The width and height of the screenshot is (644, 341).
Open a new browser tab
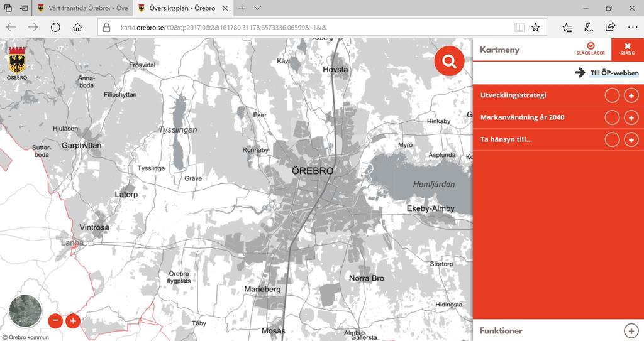[x=242, y=8]
